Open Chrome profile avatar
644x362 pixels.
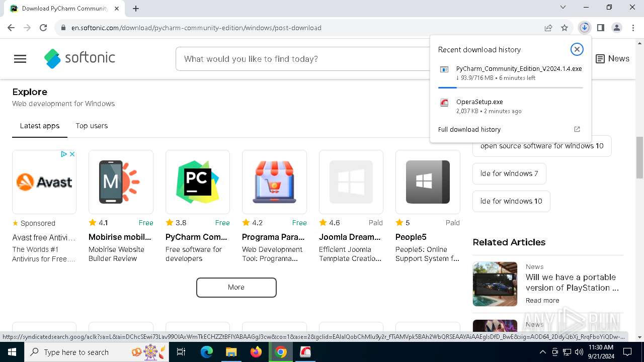[617, 28]
